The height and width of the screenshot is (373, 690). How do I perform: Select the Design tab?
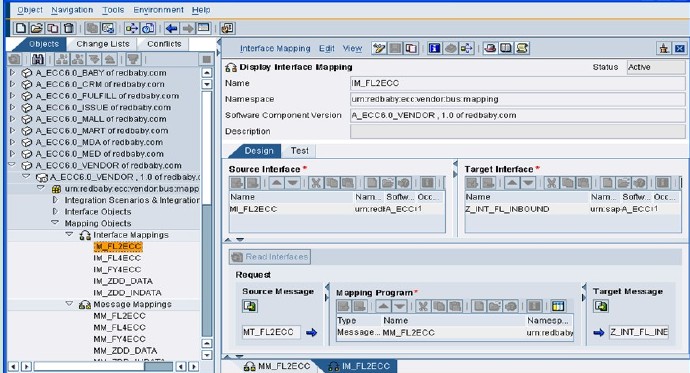(x=259, y=151)
